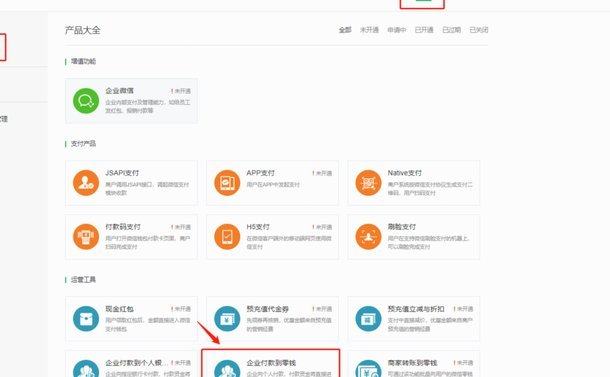Open the APP支付 product title

(x=261, y=173)
